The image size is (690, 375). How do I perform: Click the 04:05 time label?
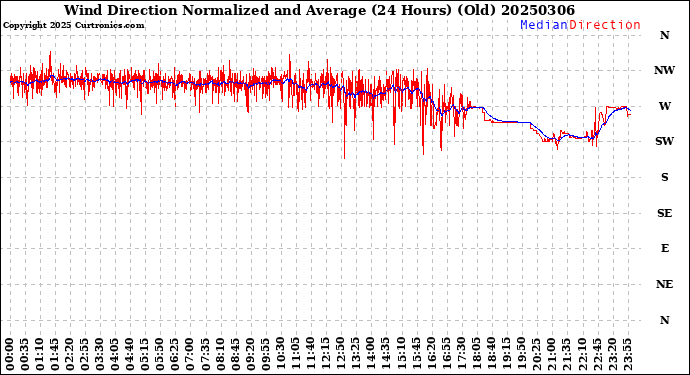coord(114,354)
